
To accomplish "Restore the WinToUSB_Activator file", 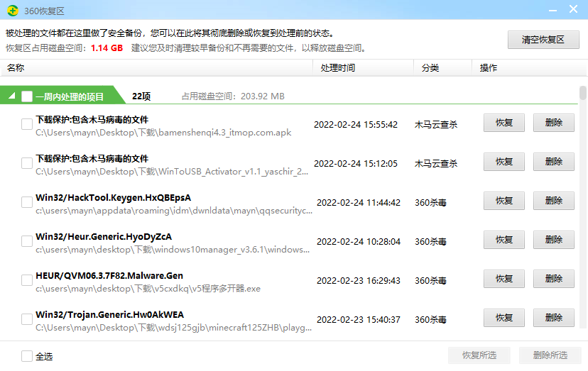I will pyautogui.click(x=504, y=162).
